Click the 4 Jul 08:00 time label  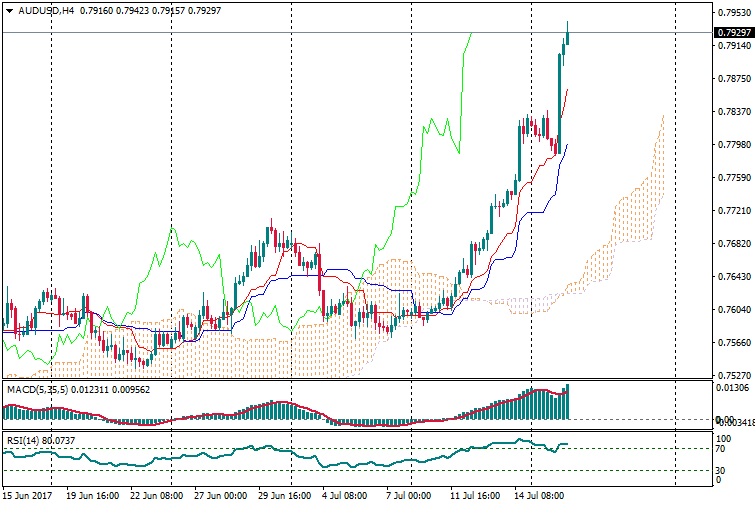click(x=342, y=495)
